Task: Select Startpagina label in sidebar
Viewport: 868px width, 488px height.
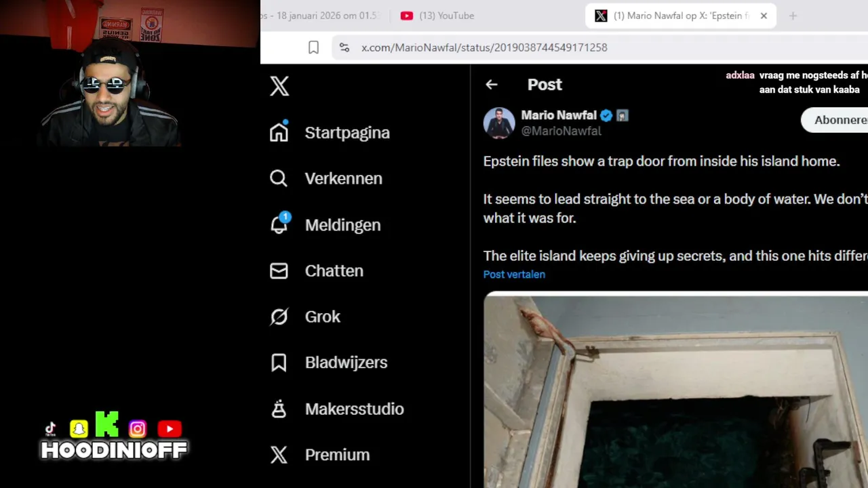Action: 347,133
